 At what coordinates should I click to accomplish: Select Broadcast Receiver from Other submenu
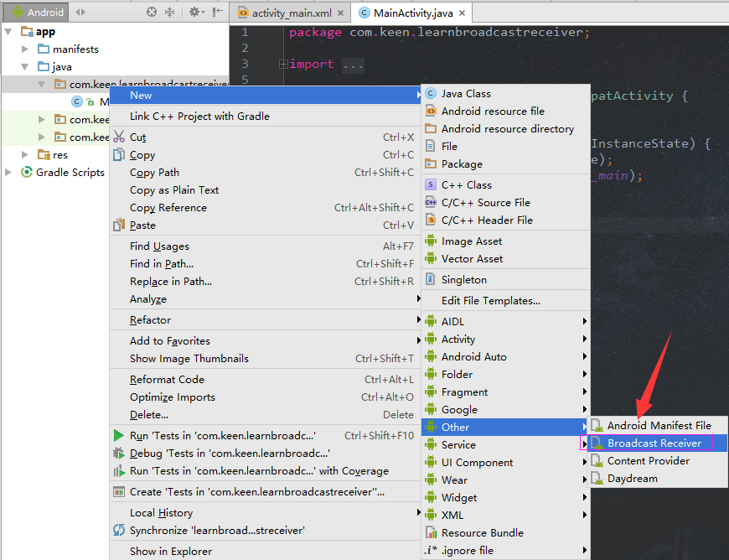click(x=658, y=443)
